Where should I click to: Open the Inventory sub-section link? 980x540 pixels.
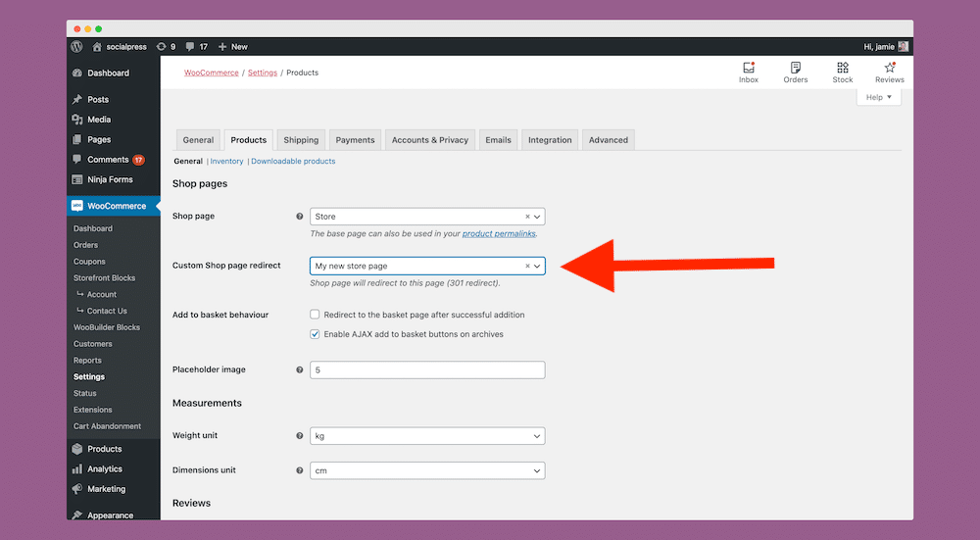(227, 162)
